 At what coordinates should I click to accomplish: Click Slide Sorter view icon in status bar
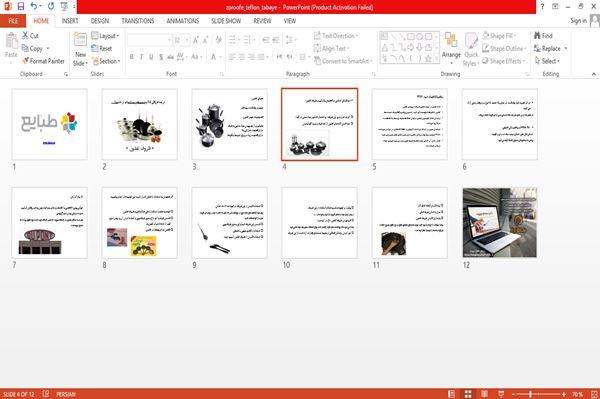tap(468, 394)
